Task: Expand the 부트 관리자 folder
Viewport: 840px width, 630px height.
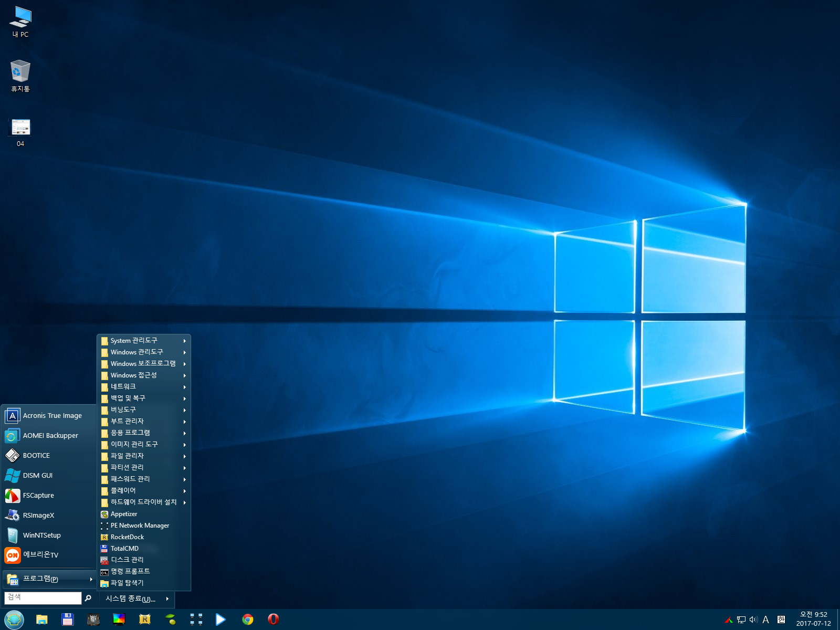Action: 144,422
